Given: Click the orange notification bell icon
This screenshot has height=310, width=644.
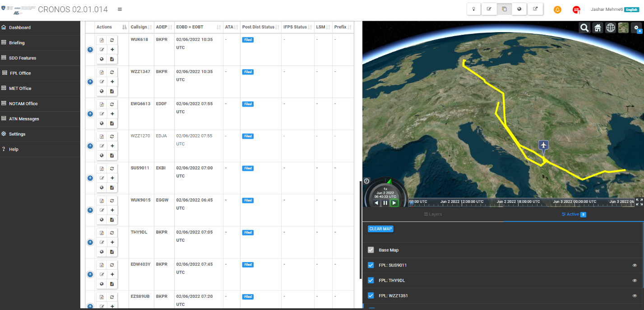Looking at the screenshot, I should point(557,9).
